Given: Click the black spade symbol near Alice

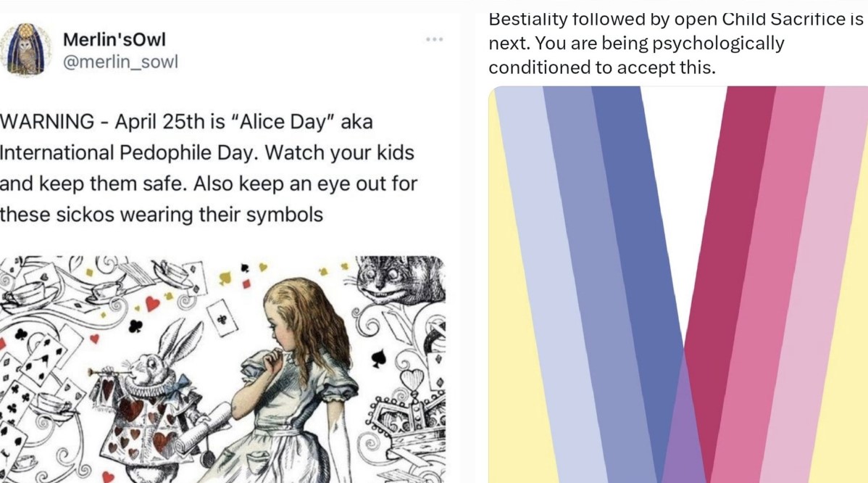Looking at the screenshot, I should point(377,358).
